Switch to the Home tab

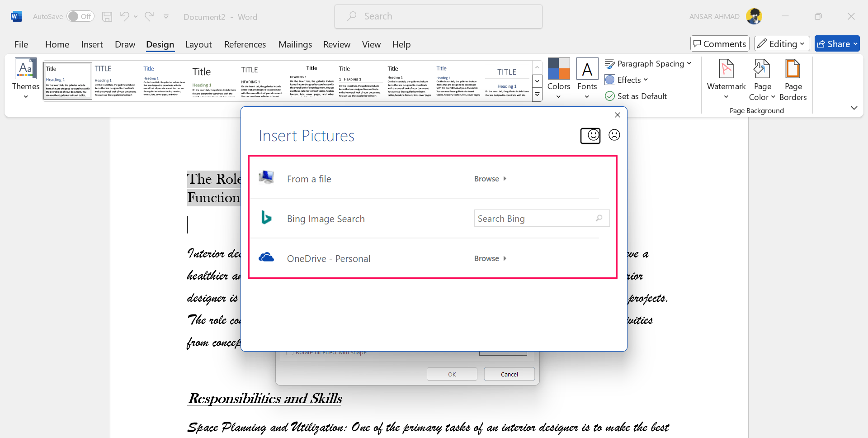pos(57,44)
